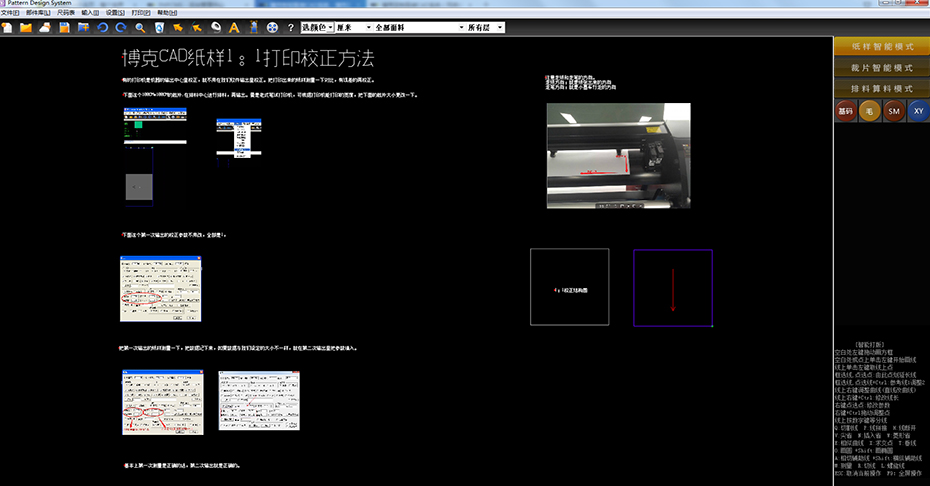Click the redo arrow icon
Viewport: 930px width, 486px height.
[x=121, y=28]
